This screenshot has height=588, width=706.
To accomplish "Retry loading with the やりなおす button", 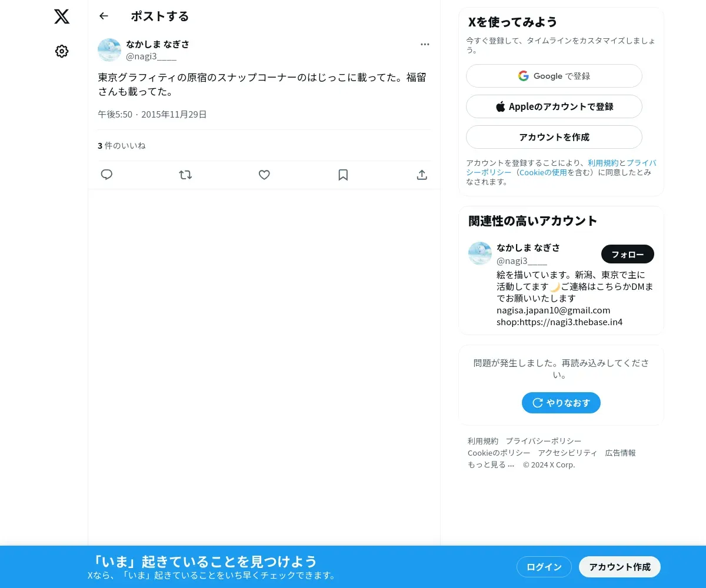I will point(561,403).
